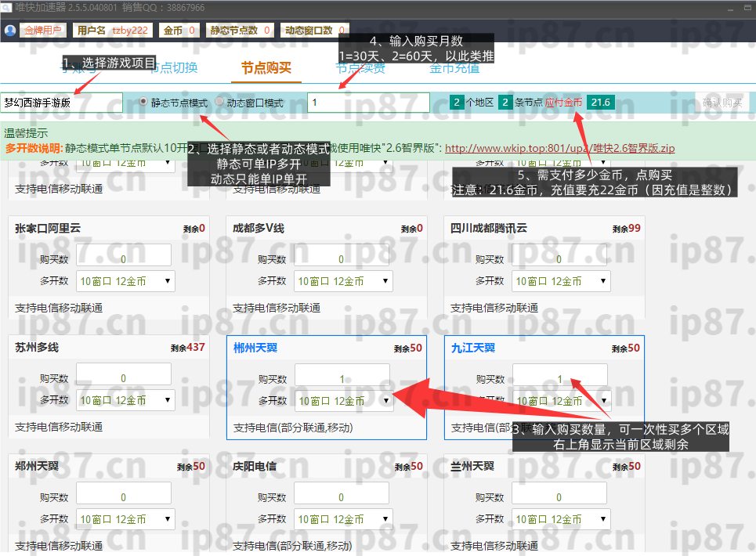The width and height of the screenshot is (756, 556).
Task: Open the 唯快2.6智界版 download link
Action: tap(559, 147)
